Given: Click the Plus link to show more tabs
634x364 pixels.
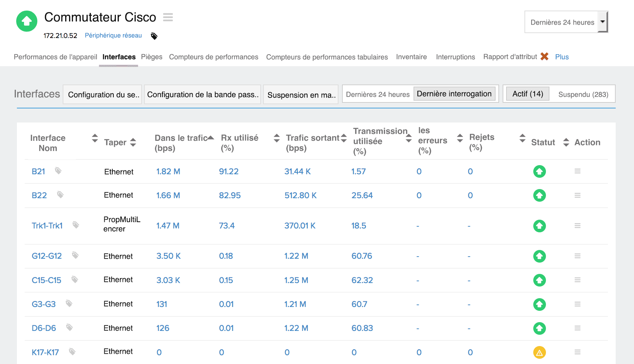Looking at the screenshot, I should (561, 57).
